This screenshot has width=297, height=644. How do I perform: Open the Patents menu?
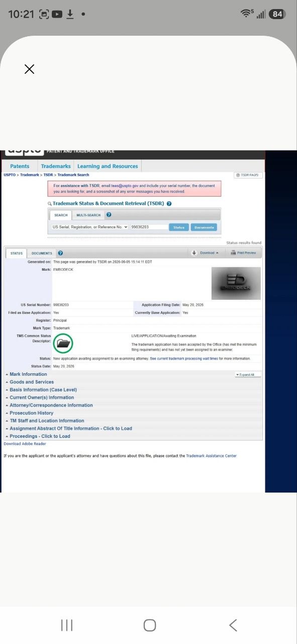[20, 166]
